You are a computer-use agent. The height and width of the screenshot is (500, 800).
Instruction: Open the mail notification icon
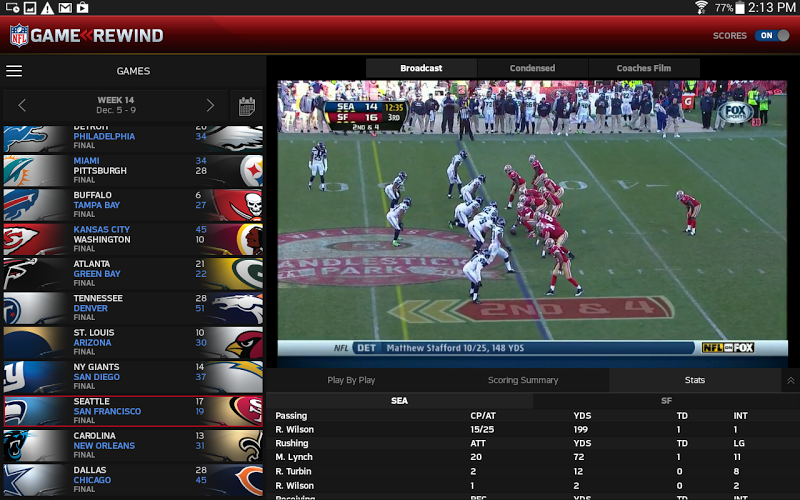point(65,8)
